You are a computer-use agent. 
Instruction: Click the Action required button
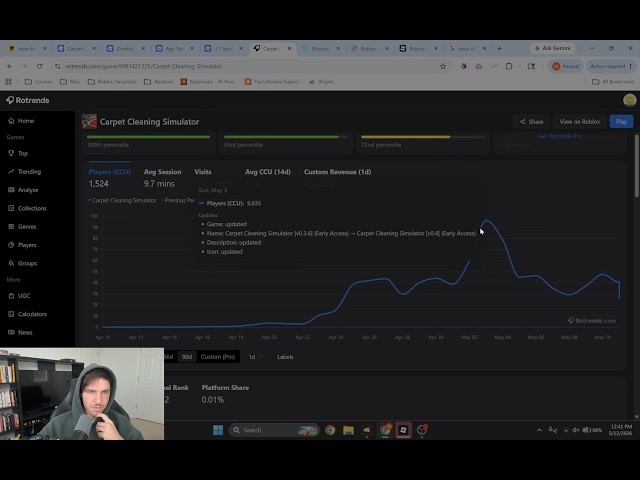(610, 66)
